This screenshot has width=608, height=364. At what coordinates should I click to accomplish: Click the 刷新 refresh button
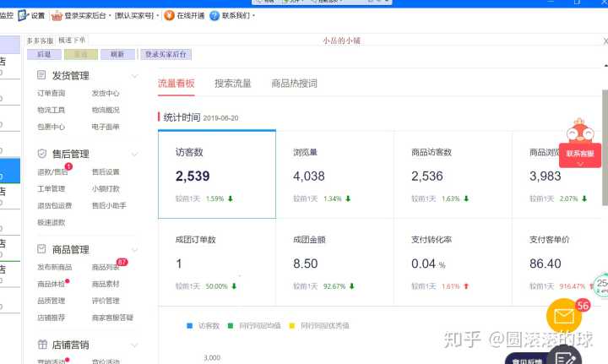117,54
